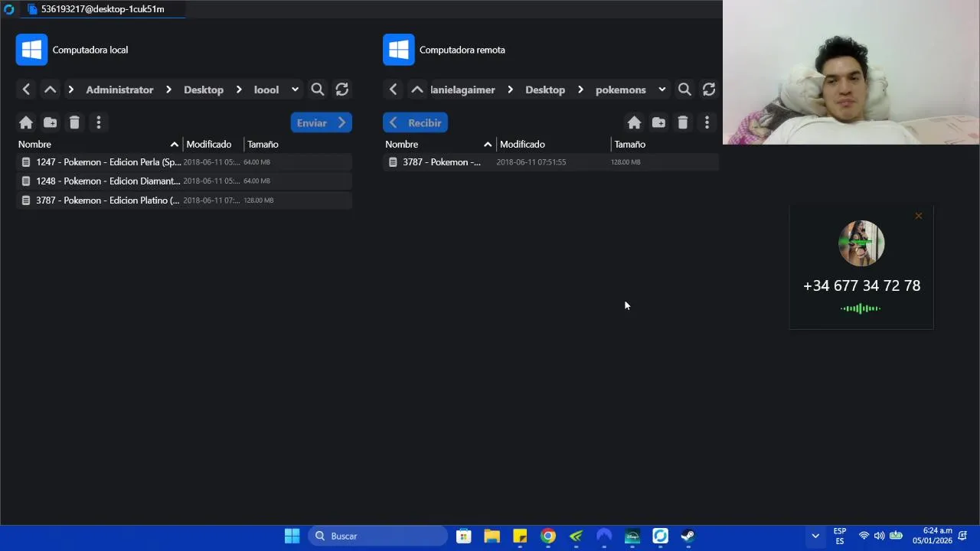This screenshot has width=980, height=551.
Task: Open Windows Start menu
Action: tap(292, 536)
